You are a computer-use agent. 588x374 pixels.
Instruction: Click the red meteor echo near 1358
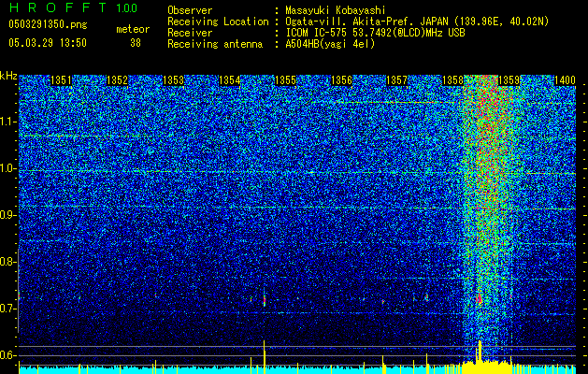coord(480,298)
